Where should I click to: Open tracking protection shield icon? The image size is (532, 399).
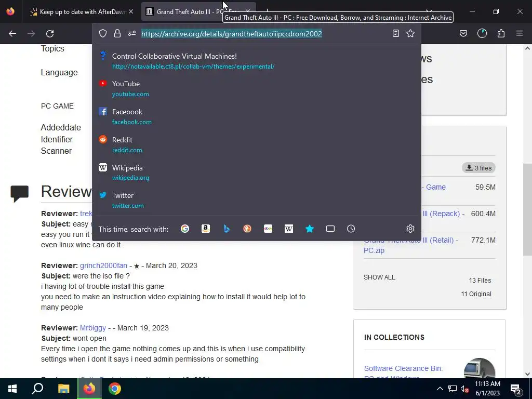[103, 33]
